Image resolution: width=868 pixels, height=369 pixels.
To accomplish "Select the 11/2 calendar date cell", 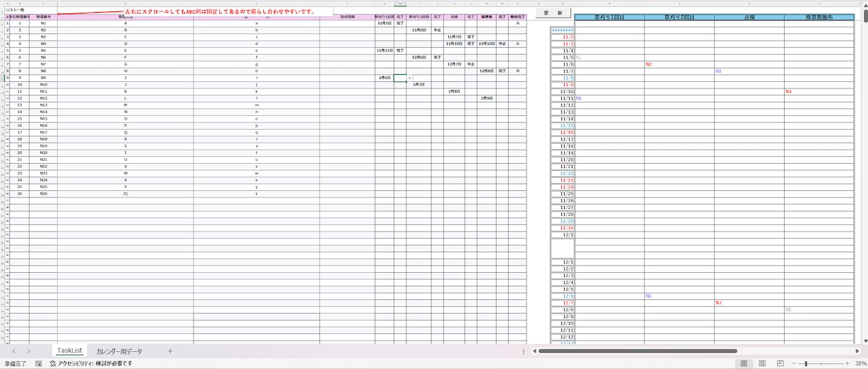I will 563,37.
